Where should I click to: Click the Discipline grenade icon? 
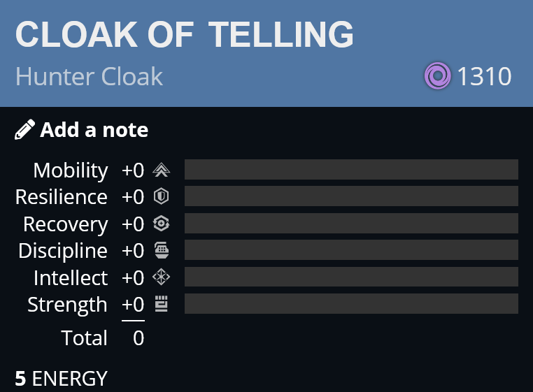tap(162, 250)
